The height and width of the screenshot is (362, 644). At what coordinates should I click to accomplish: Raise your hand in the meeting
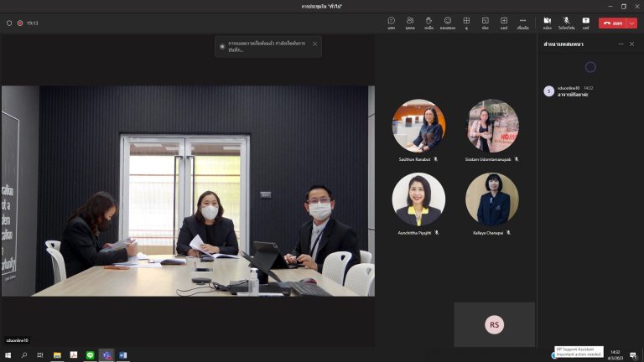click(428, 22)
